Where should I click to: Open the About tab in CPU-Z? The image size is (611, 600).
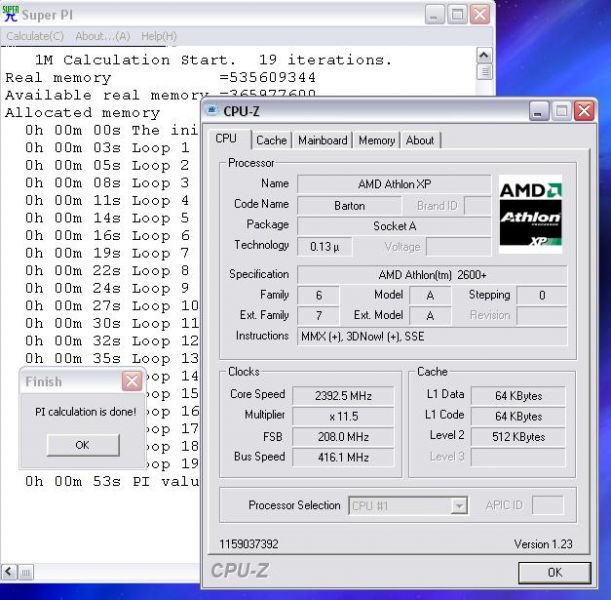point(420,141)
